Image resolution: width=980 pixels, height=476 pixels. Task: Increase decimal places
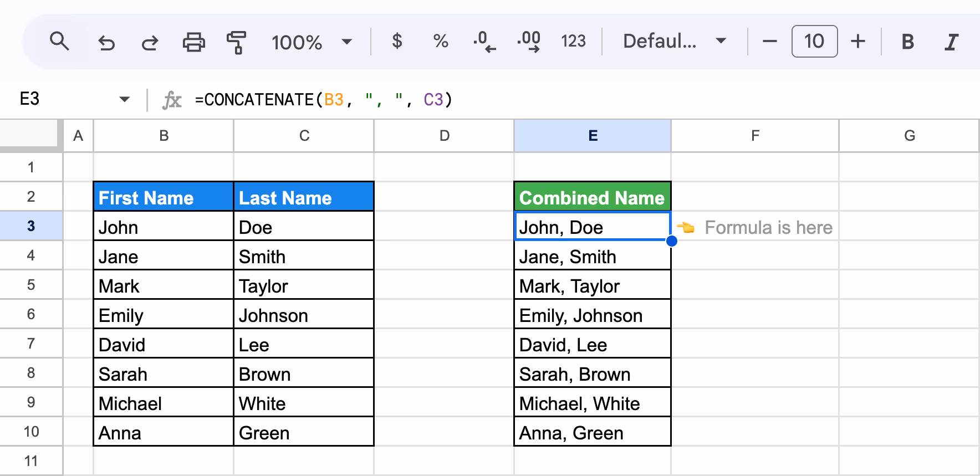pos(529,42)
